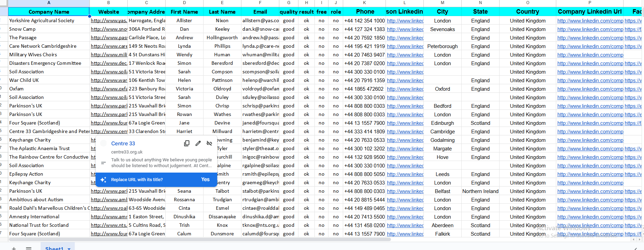The width and height of the screenshot is (644, 250).
Task: Select the Phone header cell
Action: point(364,12)
